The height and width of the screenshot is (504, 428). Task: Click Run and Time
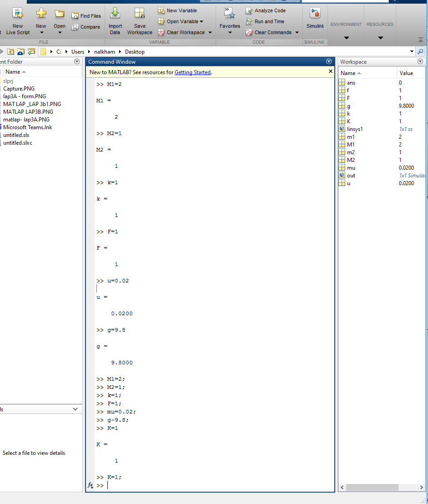click(x=265, y=21)
